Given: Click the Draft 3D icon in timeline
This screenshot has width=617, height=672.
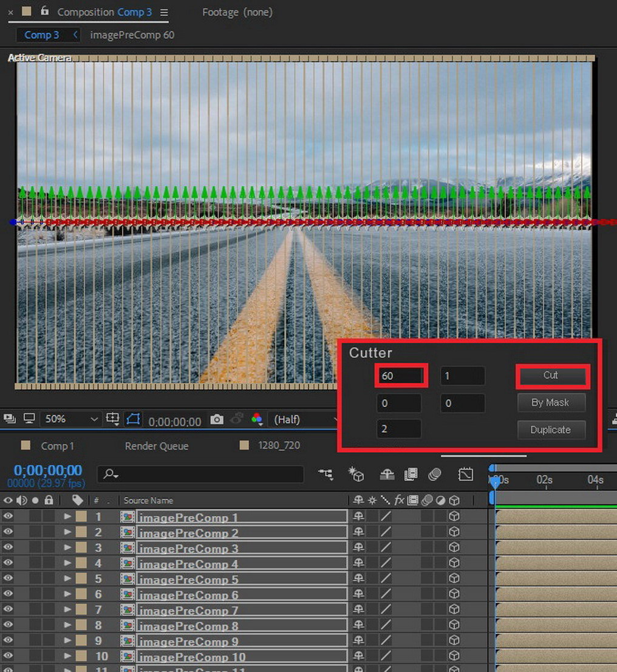Looking at the screenshot, I should 356,474.
